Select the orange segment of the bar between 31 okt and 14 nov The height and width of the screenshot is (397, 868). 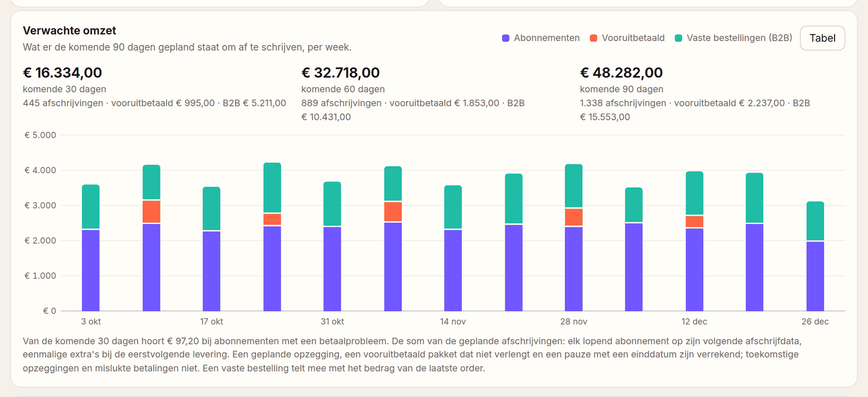pos(393,212)
